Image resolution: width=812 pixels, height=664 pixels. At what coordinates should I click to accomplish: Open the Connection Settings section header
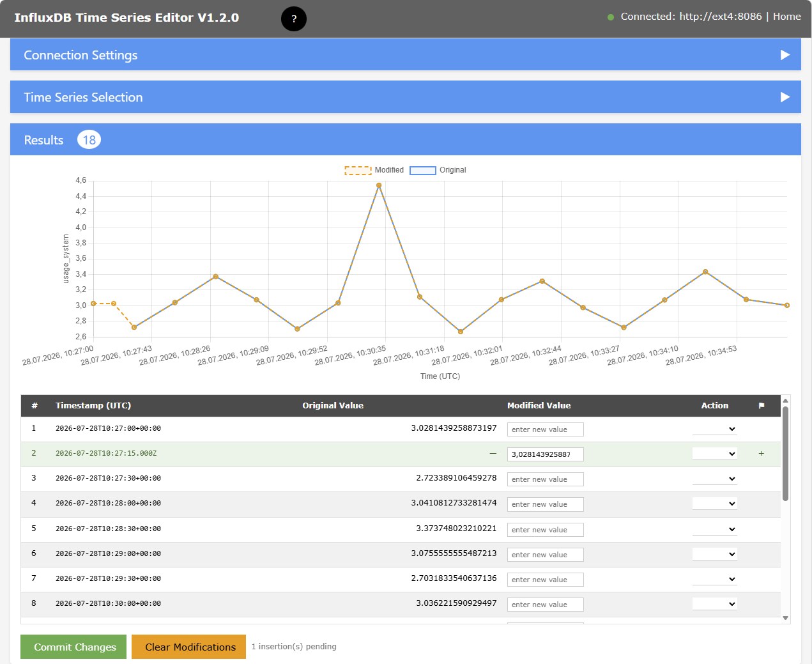406,54
